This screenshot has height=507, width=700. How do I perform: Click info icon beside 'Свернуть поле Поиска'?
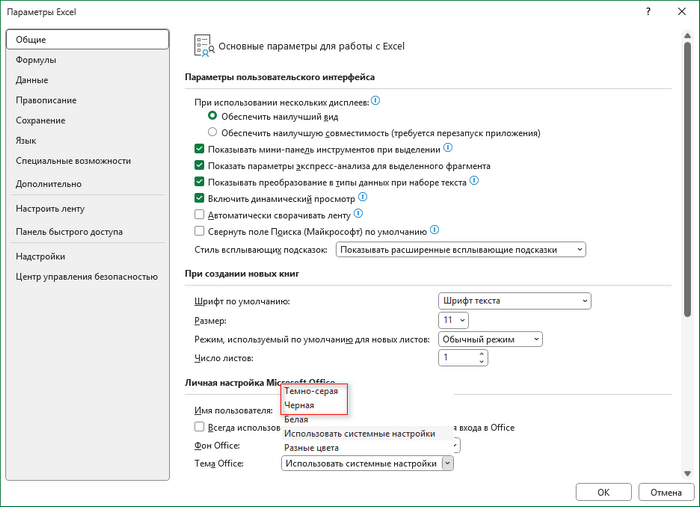[434, 230]
